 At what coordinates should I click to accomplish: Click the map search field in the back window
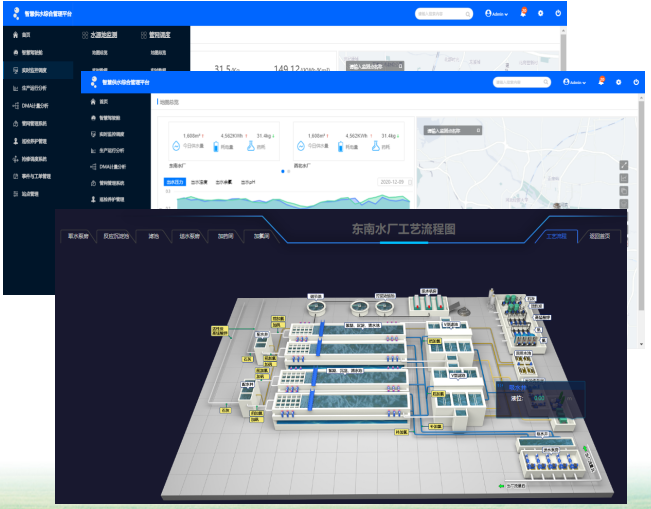point(375,66)
